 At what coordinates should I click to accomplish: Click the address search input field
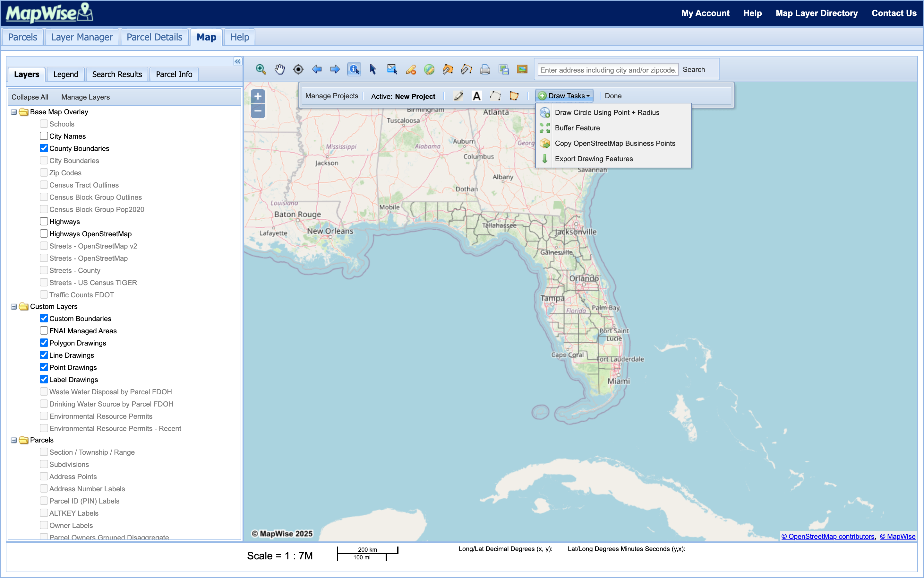click(608, 70)
